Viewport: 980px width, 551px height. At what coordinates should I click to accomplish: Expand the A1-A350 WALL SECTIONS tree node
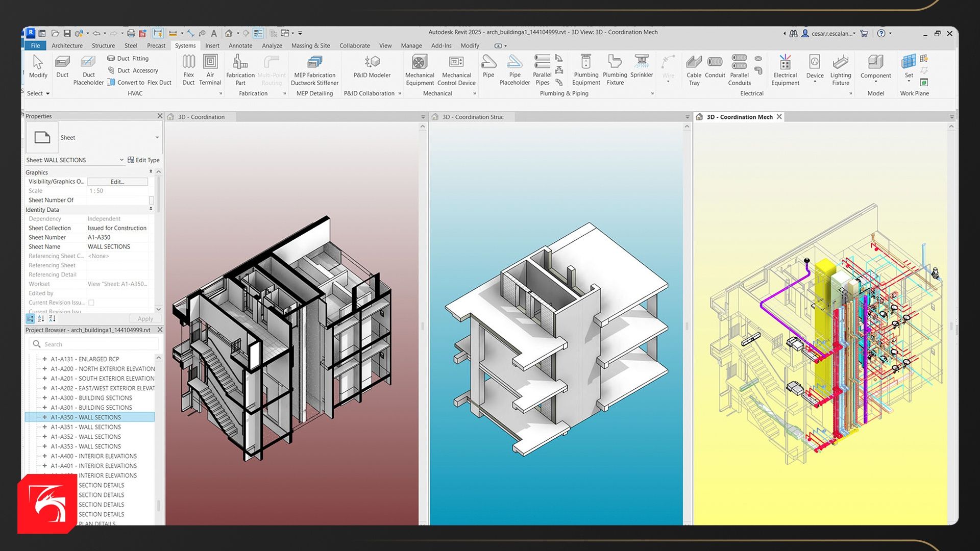coord(45,417)
